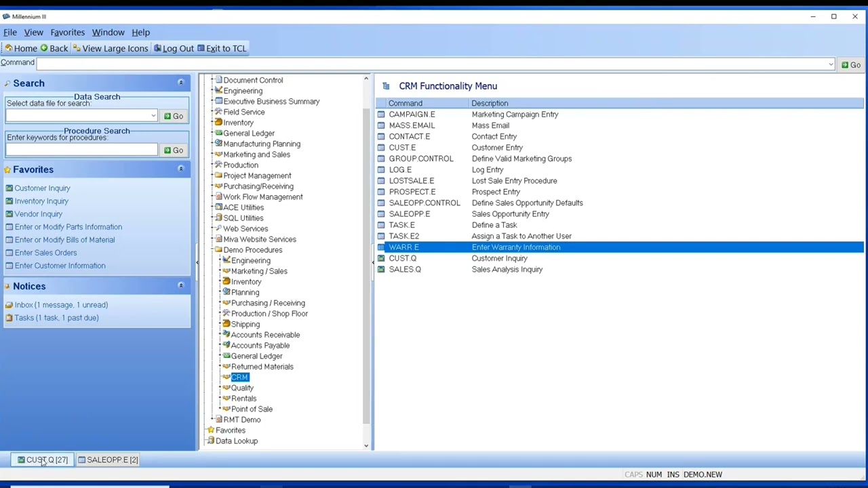This screenshot has width=868, height=488.
Task: Click tree panel scroll down arrow
Action: tap(366, 445)
